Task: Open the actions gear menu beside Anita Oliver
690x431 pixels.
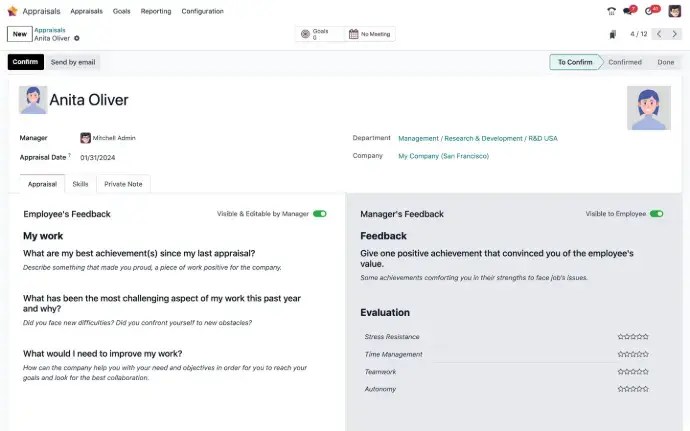Action: 77,38
